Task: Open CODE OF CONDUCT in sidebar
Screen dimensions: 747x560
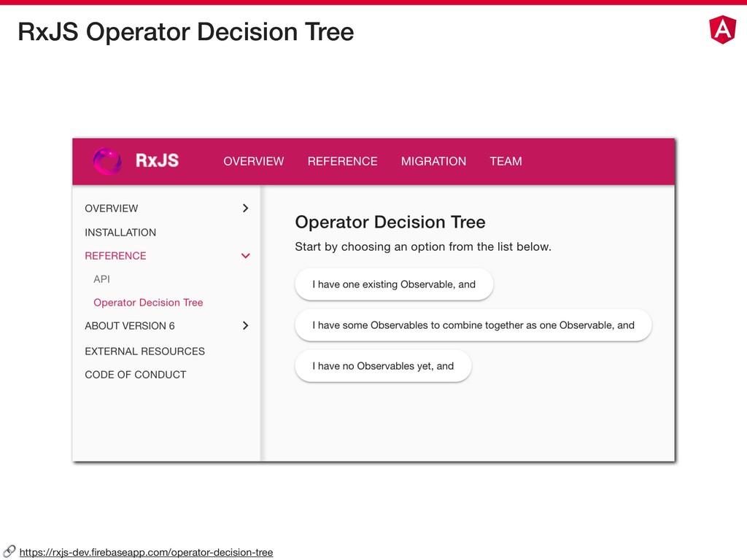Action: [x=135, y=375]
